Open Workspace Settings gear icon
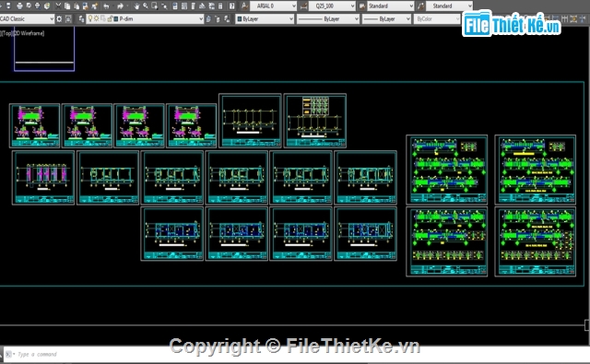 (59, 18)
